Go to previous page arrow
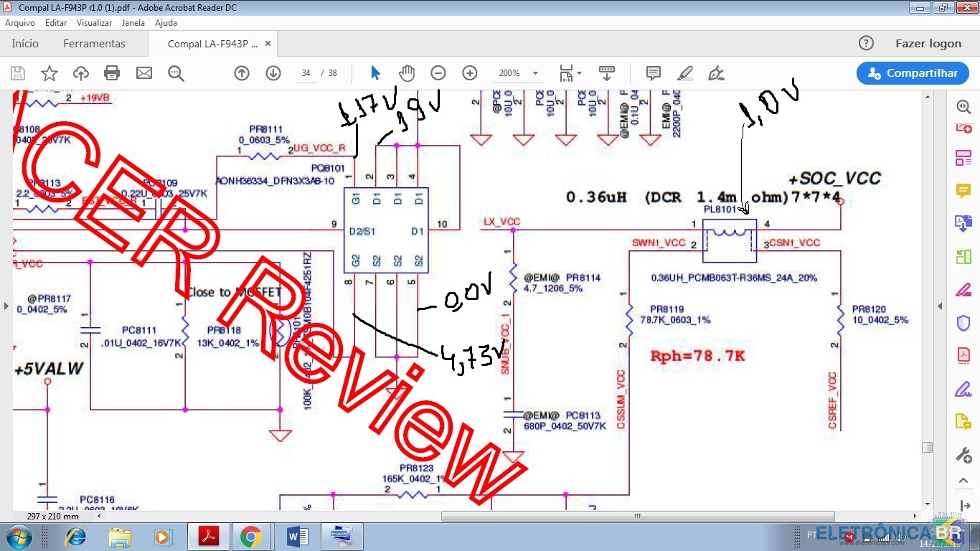 coord(242,73)
